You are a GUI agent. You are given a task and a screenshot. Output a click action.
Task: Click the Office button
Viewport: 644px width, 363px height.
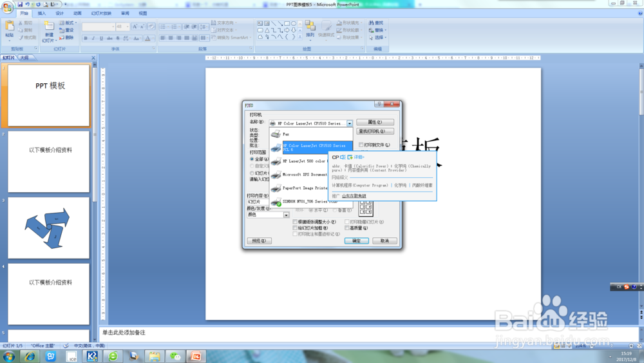pos(7,7)
